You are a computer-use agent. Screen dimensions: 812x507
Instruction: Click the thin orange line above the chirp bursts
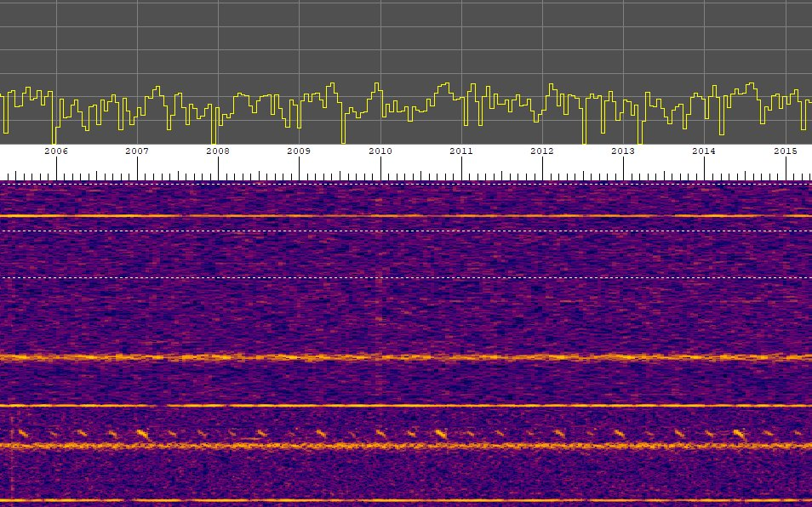(x=406, y=406)
